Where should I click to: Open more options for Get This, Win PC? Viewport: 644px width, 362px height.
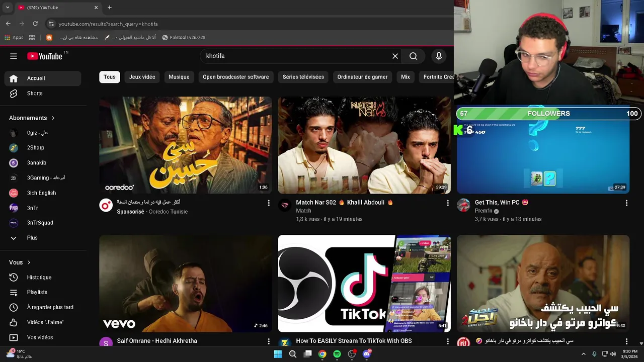click(626, 203)
